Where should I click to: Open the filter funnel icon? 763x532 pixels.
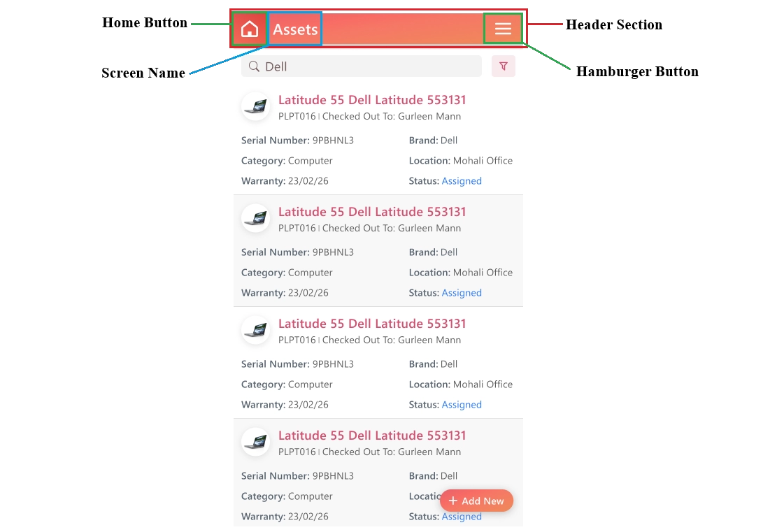point(503,66)
